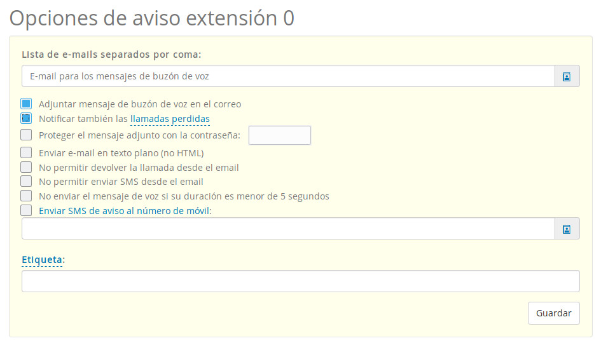Check the 5 segundos duration option
Viewport: 601px width, 364px height.
tap(26, 196)
